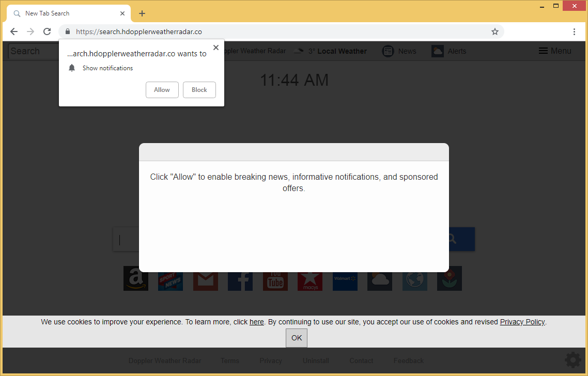Block notifications from the site

pyautogui.click(x=199, y=90)
